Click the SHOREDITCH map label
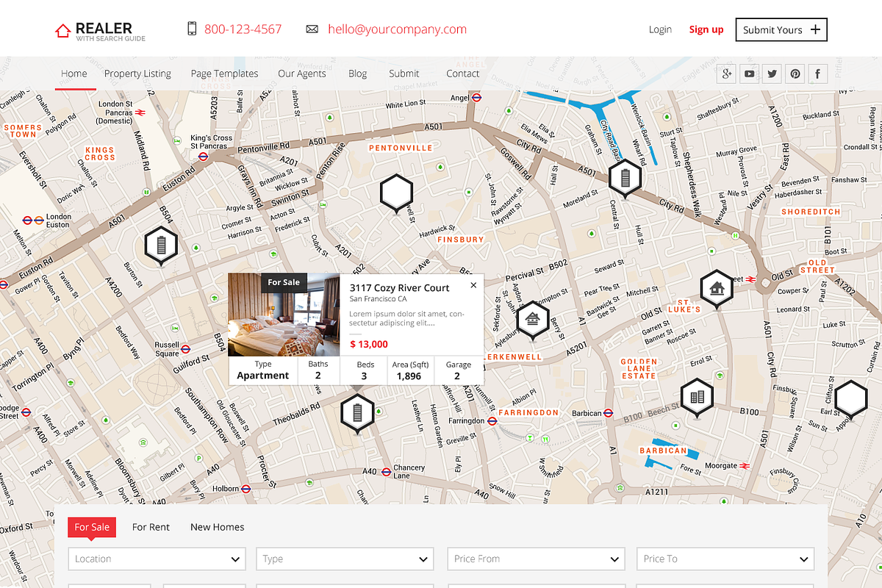This screenshot has height=588, width=882. pyautogui.click(x=811, y=212)
